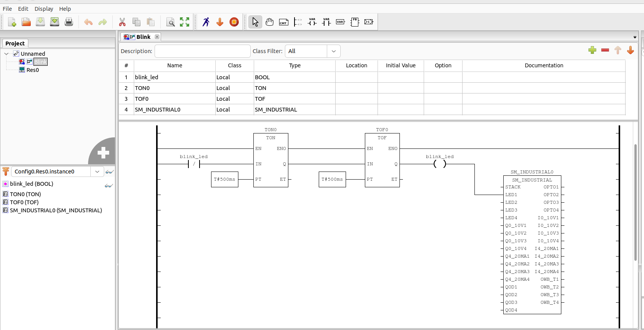
Task: Select Blink in the project tree
Action: pos(40,62)
